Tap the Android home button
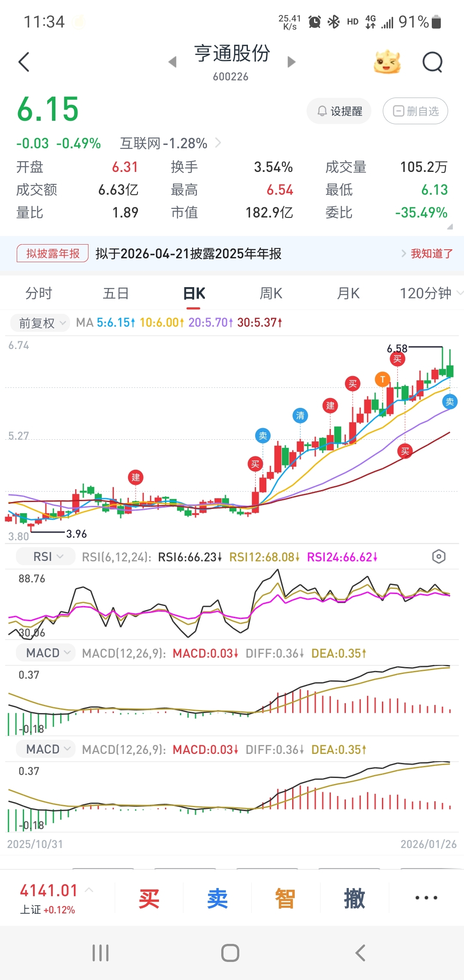Image resolution: width=464 pixels, height=980 pixels. point(230,953)
